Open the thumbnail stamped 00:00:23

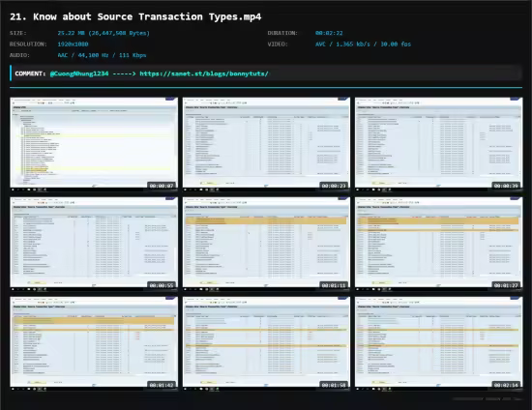pyautogui.click(x=266, y=144)
